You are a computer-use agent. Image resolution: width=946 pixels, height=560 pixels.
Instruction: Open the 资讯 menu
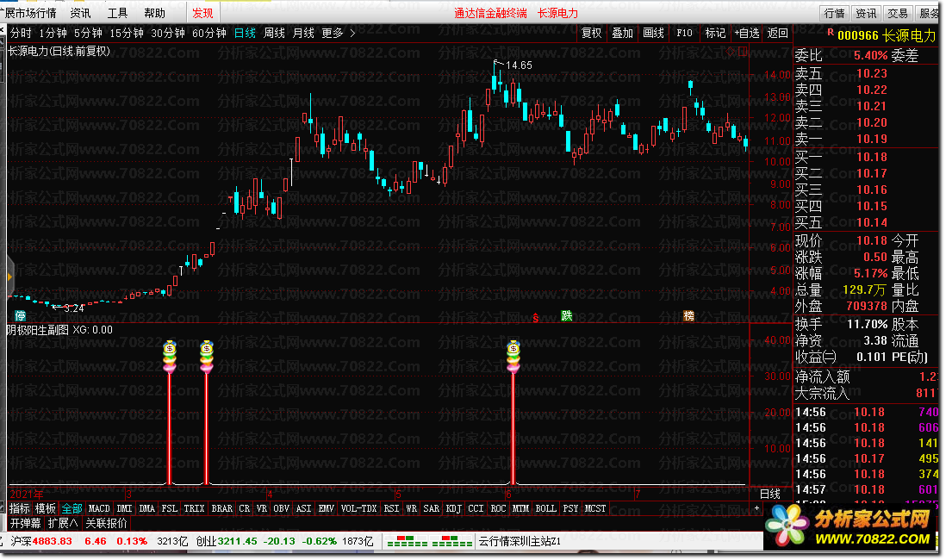click(80, 13)
